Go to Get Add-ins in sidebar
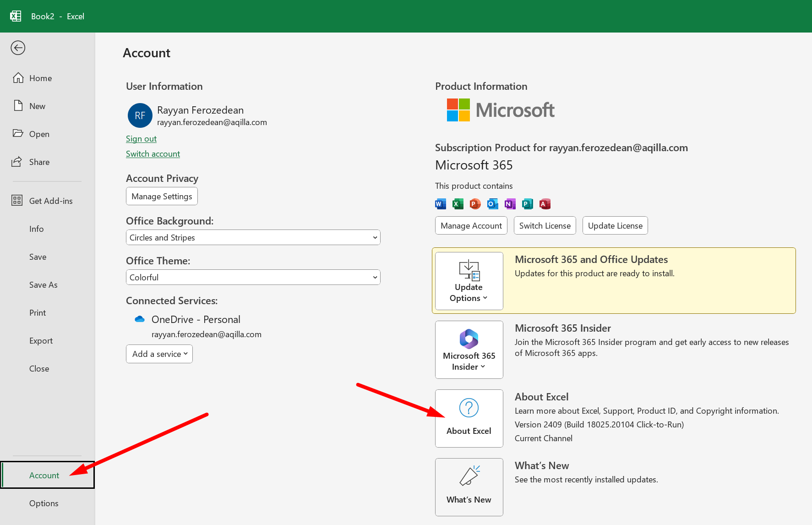The image size is (812, 525). 50,201
